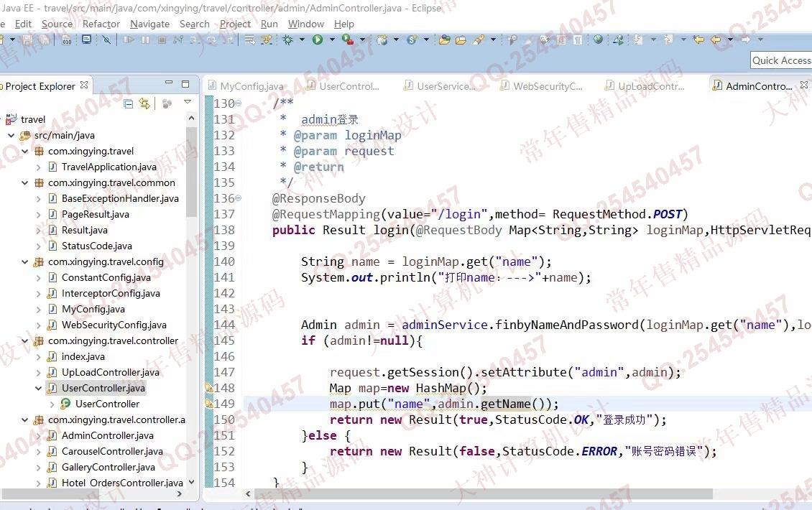
Task: Open the Back history dropdown arrow
Action: [x=730, y=40]
